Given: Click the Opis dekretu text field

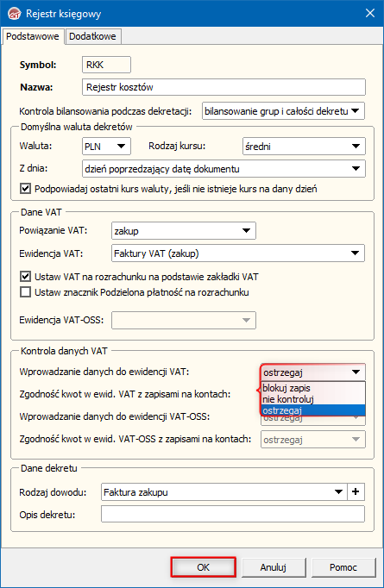Looking at the screenshot, I should pyautogui.click(x=233, y=514).
